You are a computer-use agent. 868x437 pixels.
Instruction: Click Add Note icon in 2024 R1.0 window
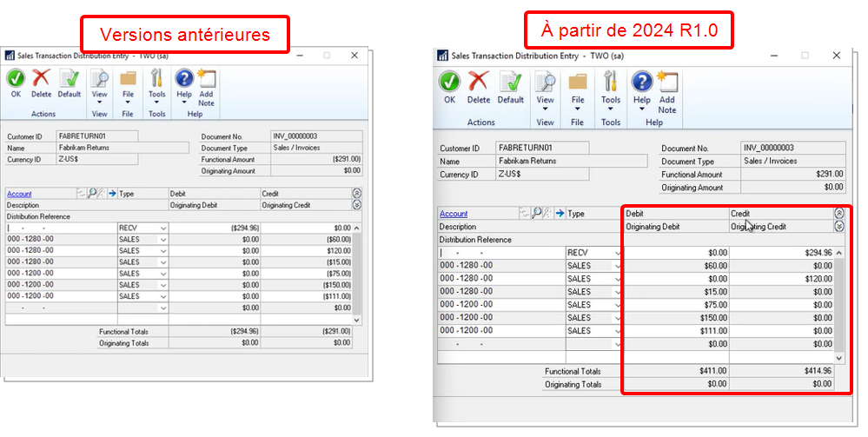coord(667,82)
